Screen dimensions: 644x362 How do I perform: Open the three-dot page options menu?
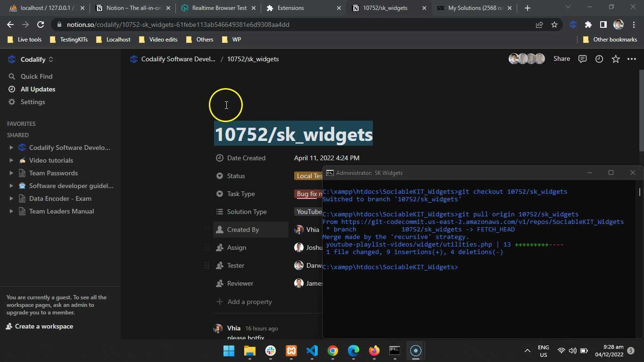(x=632, y=59)
